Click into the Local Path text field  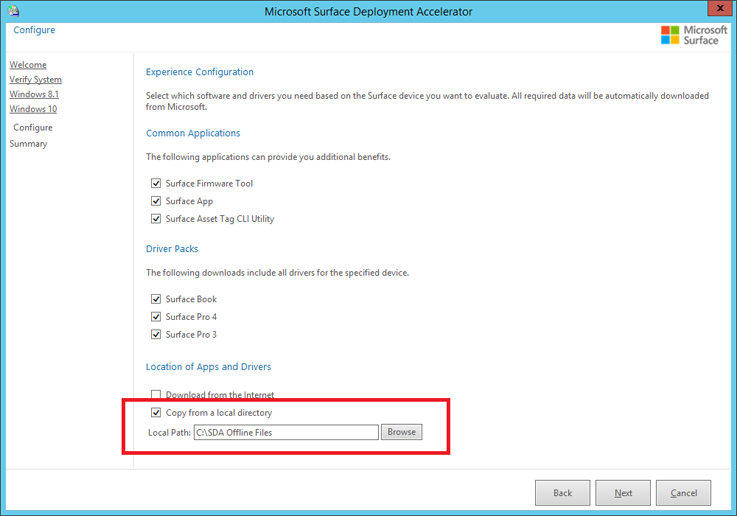285,432
